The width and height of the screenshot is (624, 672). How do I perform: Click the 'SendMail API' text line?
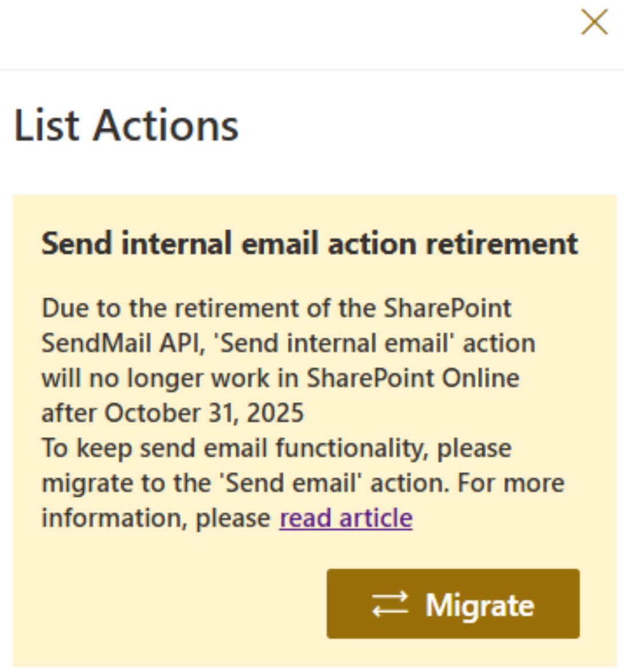(x=288, y=343)
